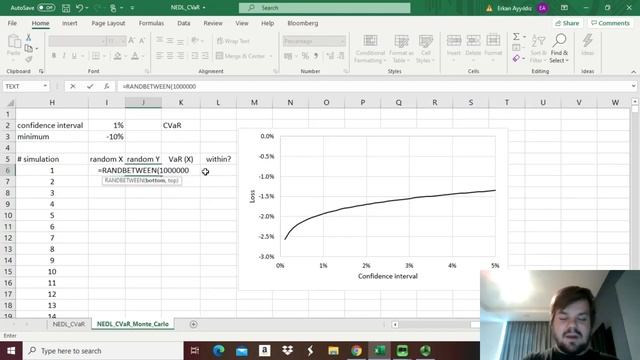The height and width of the screenshot is (360, 640).
Task: Open Dropbox from the taskbar
Action: (287, 351)
